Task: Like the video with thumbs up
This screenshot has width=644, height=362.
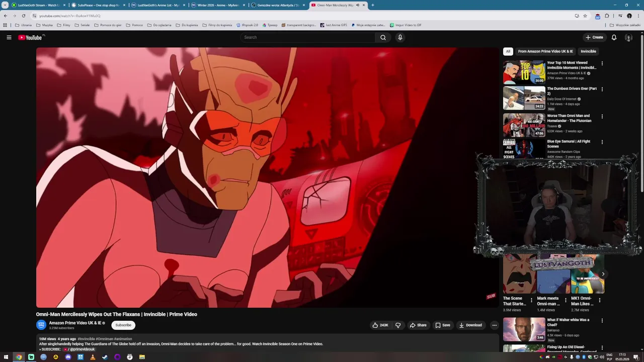Action: 380,325
